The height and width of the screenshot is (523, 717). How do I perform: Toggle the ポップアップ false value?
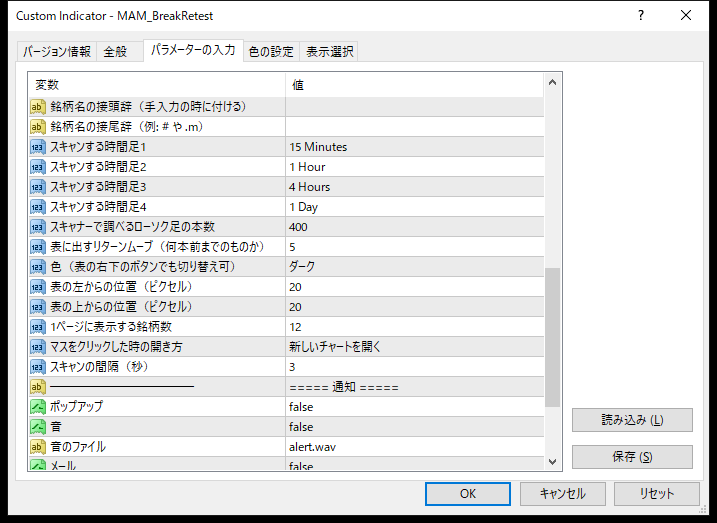pos(415,407)
